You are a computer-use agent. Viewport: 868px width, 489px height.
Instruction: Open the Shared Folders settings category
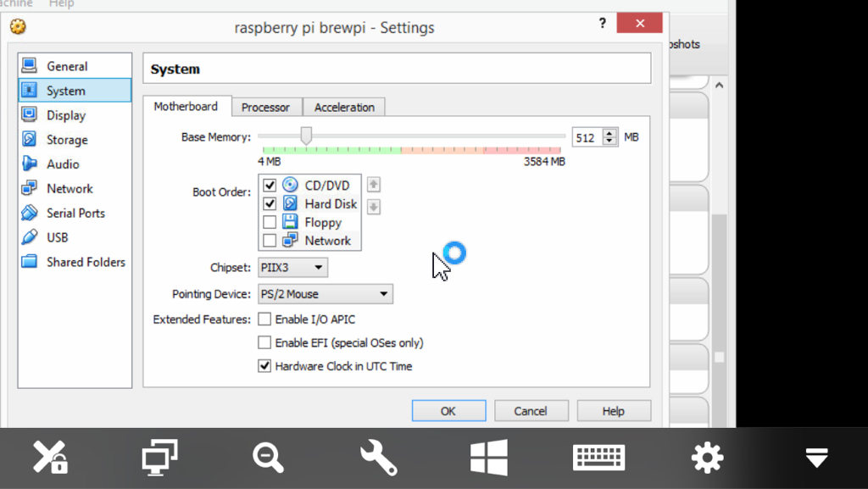pos(75,261)
